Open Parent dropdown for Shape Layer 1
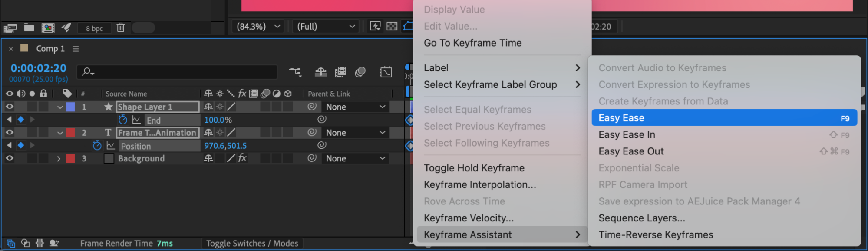Viewport: 868px width, 251px height. point(355,107)
